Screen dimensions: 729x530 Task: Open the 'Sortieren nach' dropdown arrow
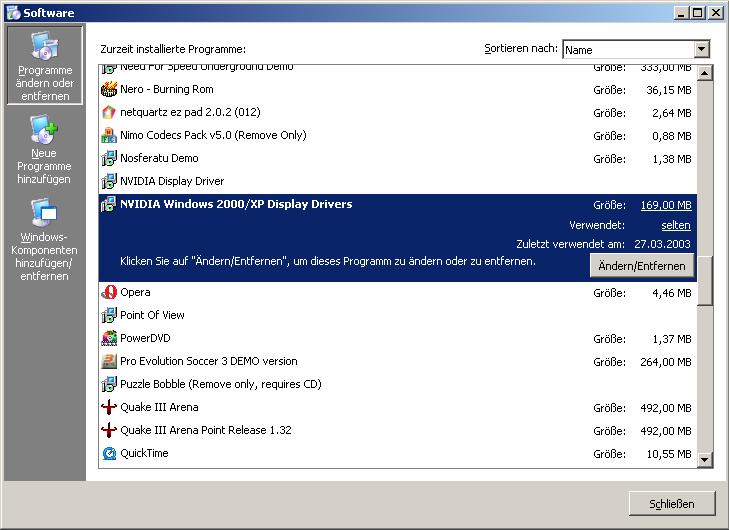(702, 49)
